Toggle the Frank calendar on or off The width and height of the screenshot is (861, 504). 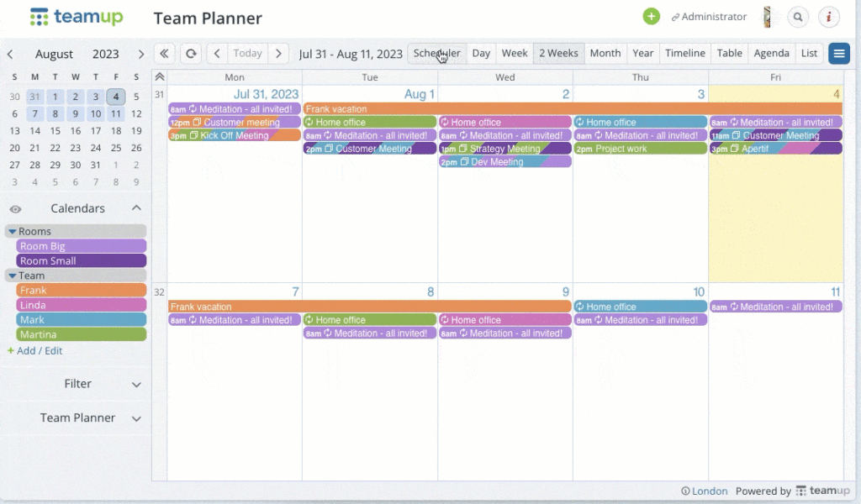click(x=81, y=291)
